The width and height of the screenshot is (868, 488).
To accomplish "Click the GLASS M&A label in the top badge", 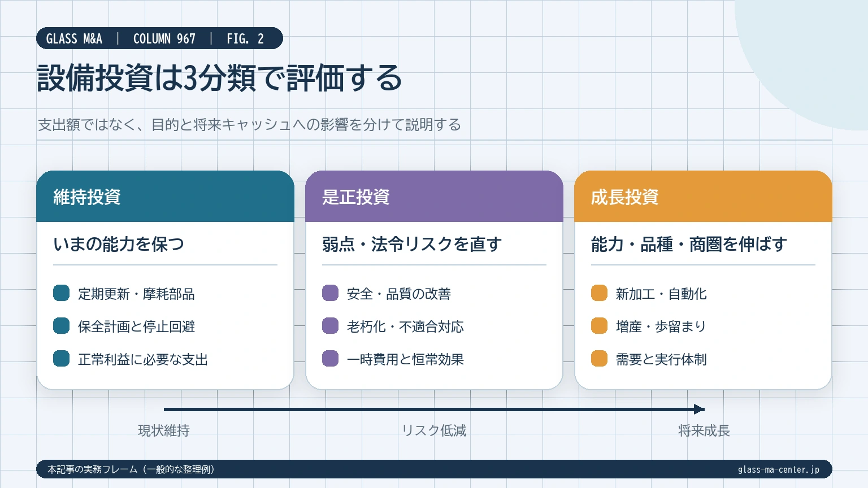I will [x=74, y=39].
